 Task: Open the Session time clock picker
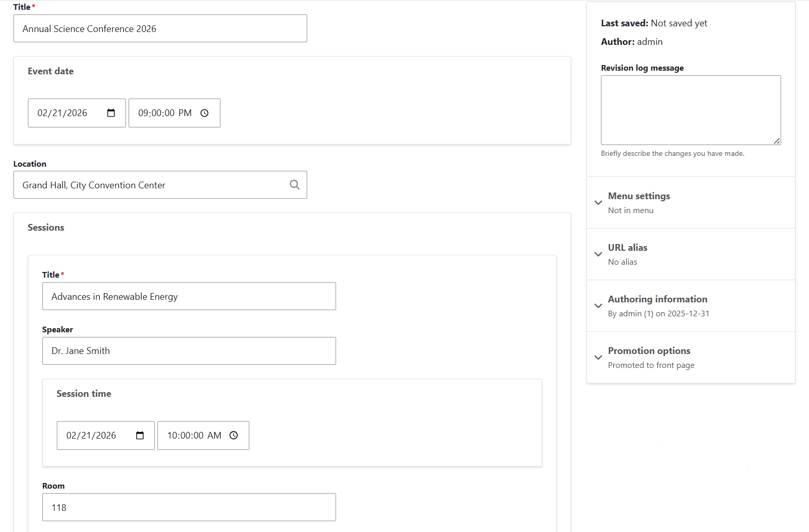point(233,436)
